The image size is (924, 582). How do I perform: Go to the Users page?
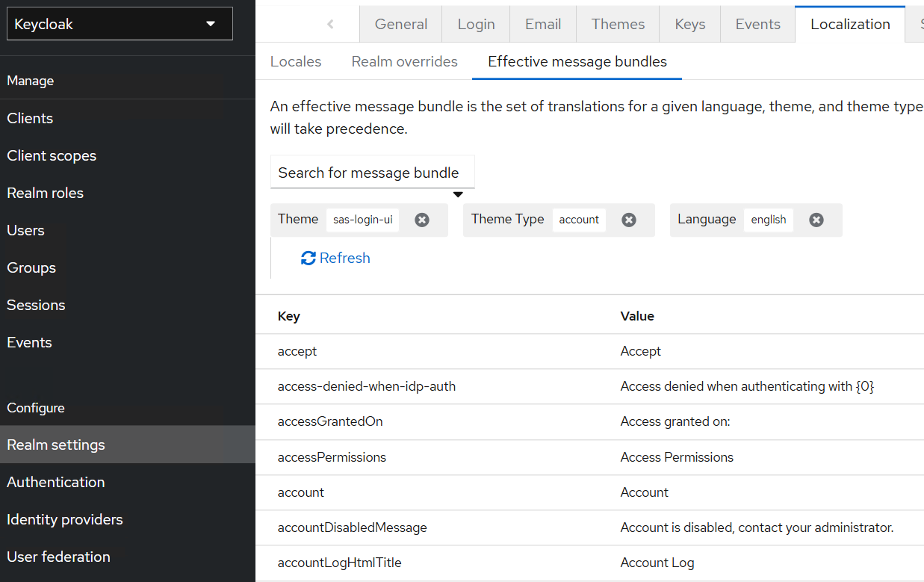tap(26, 230)
